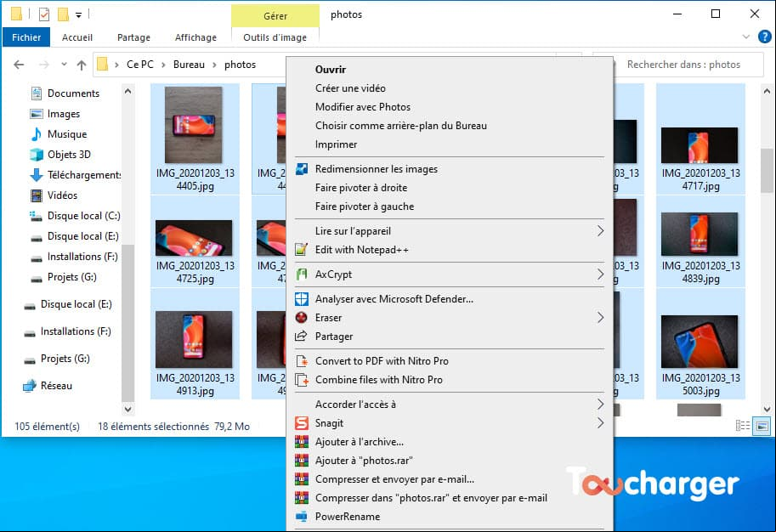Select thumbnail IMG_20201203_134717.jpg
This screenshot has width=776, height=532.
700,139
